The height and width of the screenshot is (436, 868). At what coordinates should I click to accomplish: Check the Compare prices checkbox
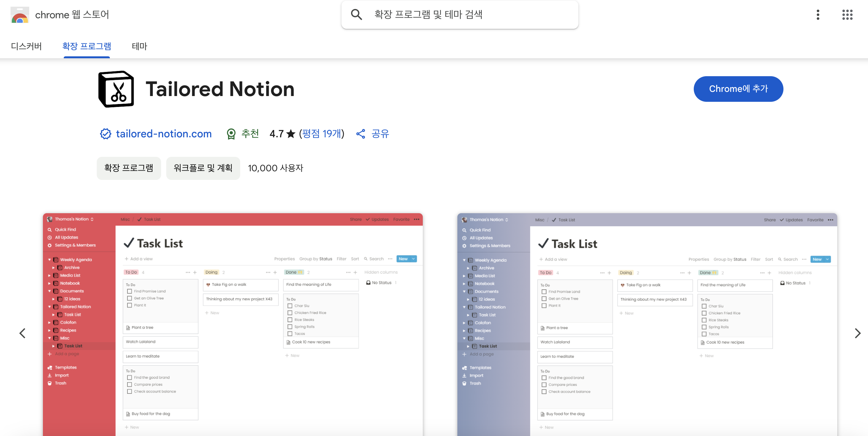pyautogui.click(x=130, y=384)
